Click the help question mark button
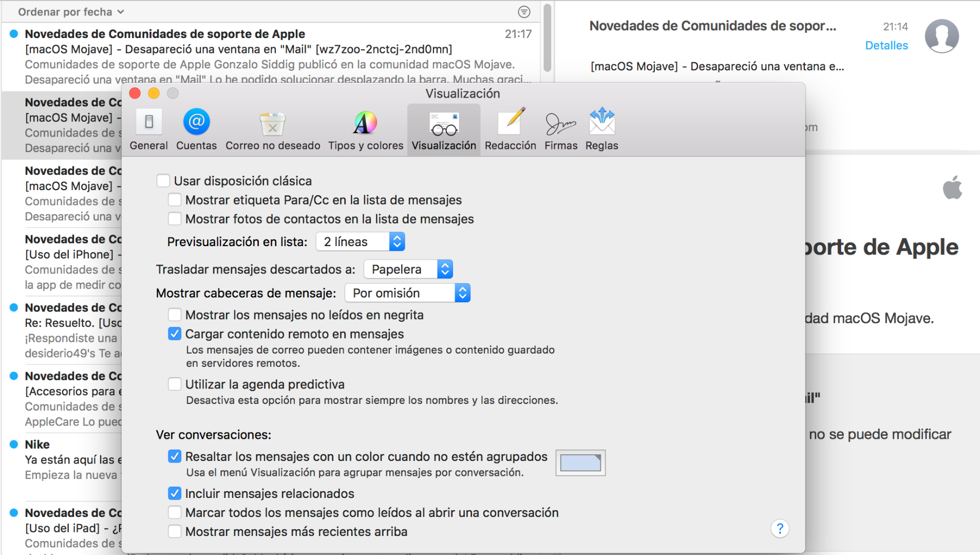The height and width of the screenshot is (555, 980). (x=780, y=528)
